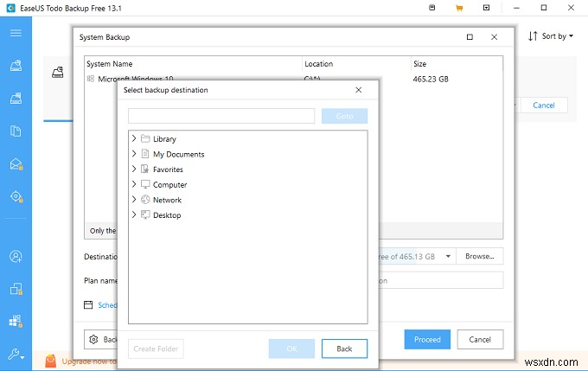Click the 465.23 GB size value
This screenshot has width=588, height=371.
pyautogui.click(x=431, y=80)
